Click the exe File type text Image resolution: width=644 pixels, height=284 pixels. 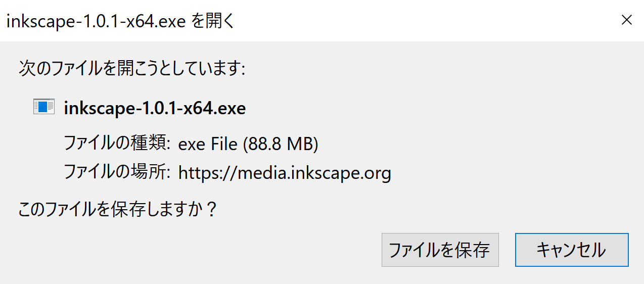[x=208, y=145]
